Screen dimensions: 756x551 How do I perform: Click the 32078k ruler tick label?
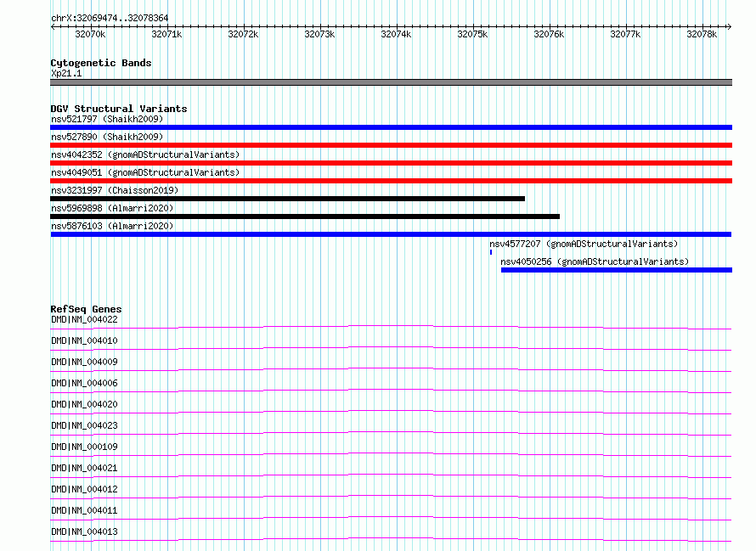pos(702,34)
